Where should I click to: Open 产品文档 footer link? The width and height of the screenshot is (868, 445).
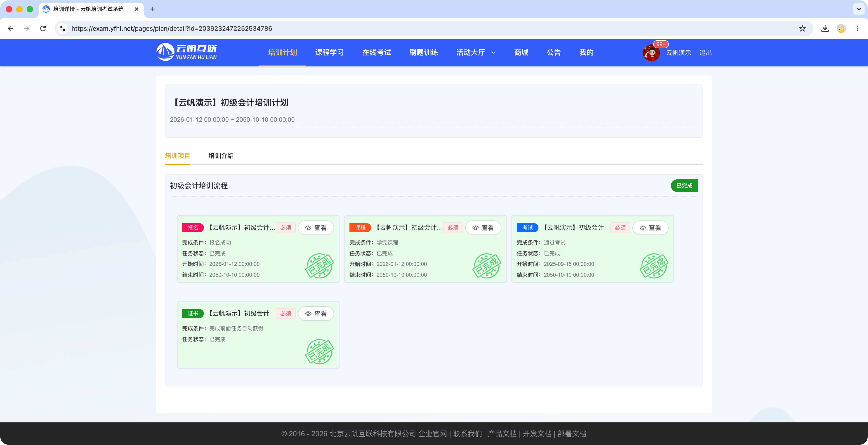502,433
